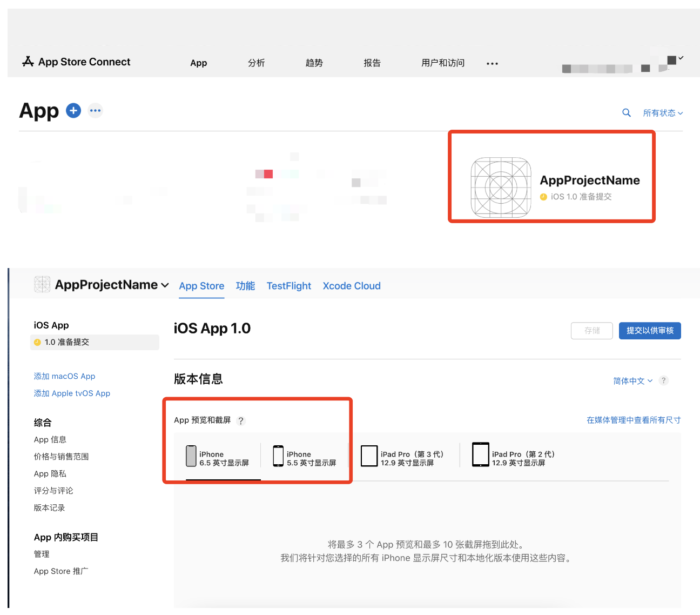Open the 简体中文 language dropdown

tap(633, 381)
